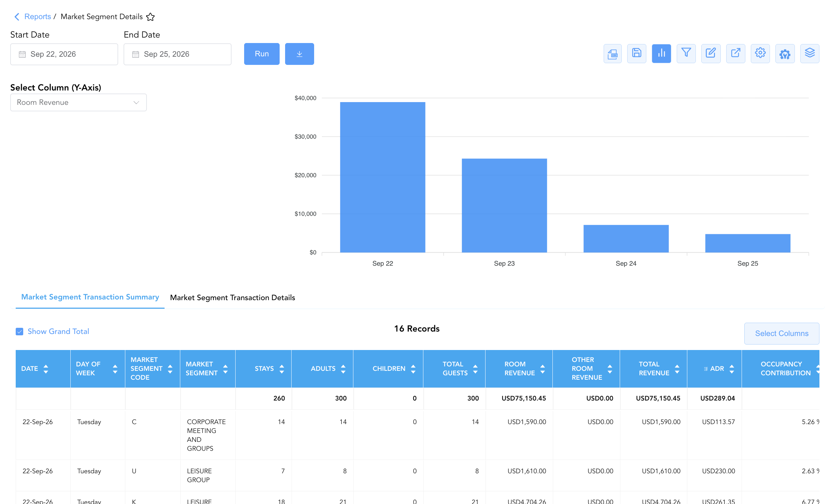Click the Sep 24 chart bar
The height and width of the screenshot is (504, 829).
coord(626,239)
